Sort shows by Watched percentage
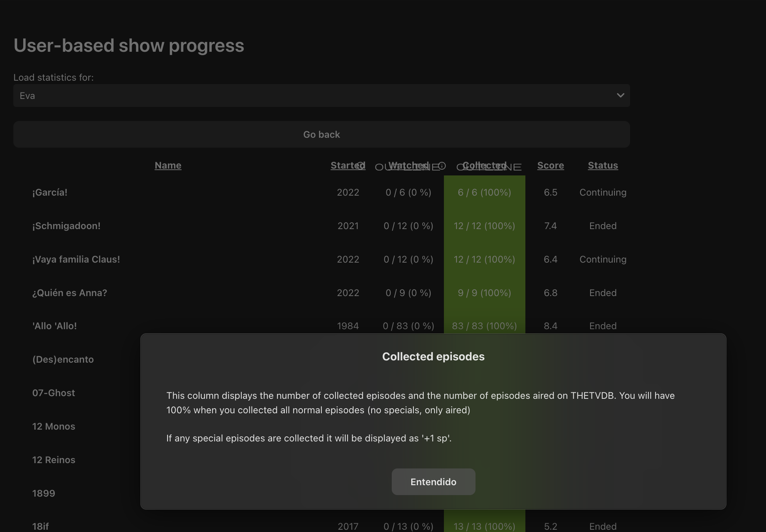The height and width of the screenshot is (532, 766). pyautogui.click(x=406, y=165)
